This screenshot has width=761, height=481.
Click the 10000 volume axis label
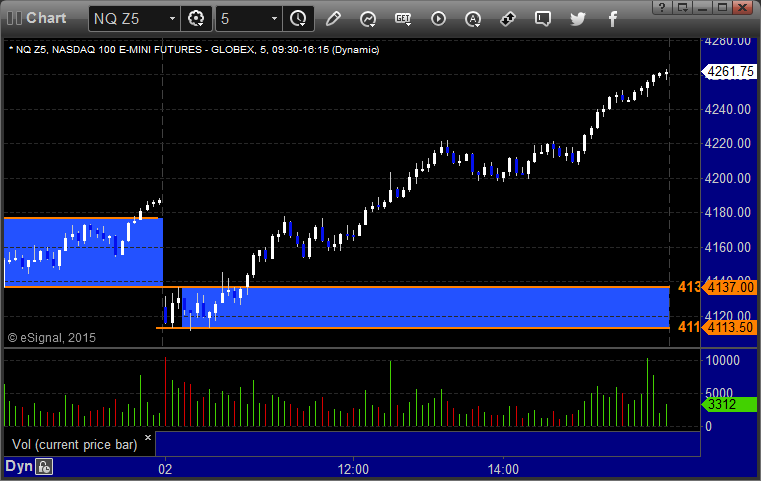pos(723,360)
